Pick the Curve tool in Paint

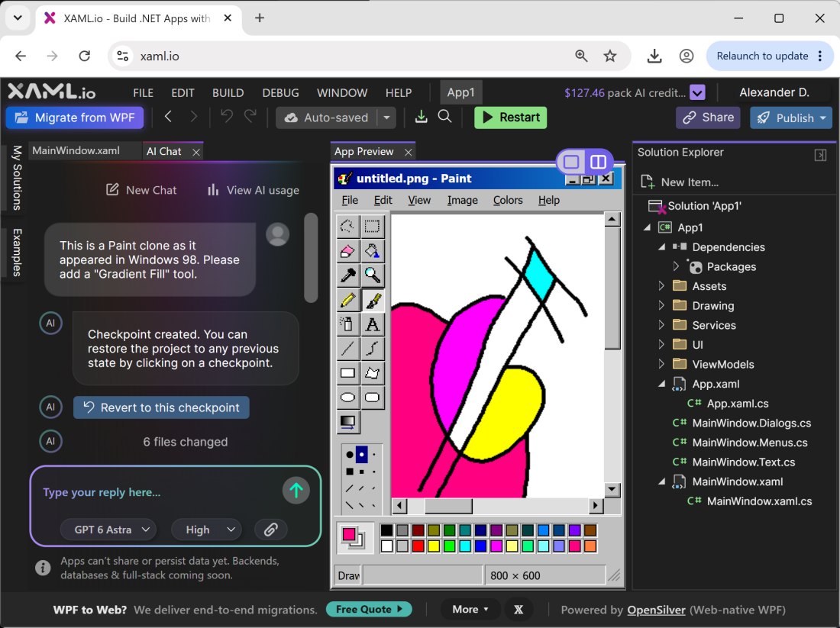click(373, 349)
